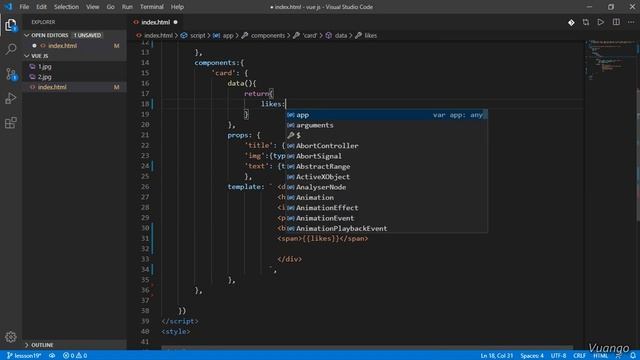The width and height of the screenshot is (640, 360).
Task: Choose the AnalyserNode suggestion
Action: tap(386, 187)
